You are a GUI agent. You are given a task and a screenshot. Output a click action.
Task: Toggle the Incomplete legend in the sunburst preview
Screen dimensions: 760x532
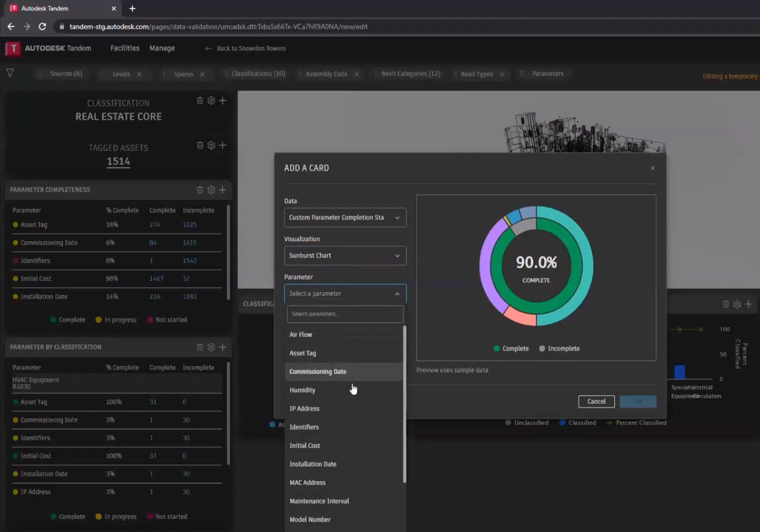(559, 348)
